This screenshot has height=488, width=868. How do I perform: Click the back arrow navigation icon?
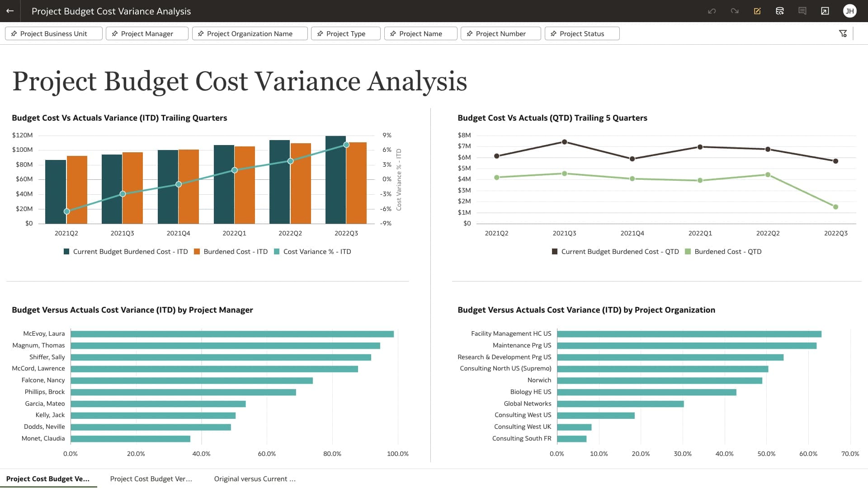pos(10,11)
